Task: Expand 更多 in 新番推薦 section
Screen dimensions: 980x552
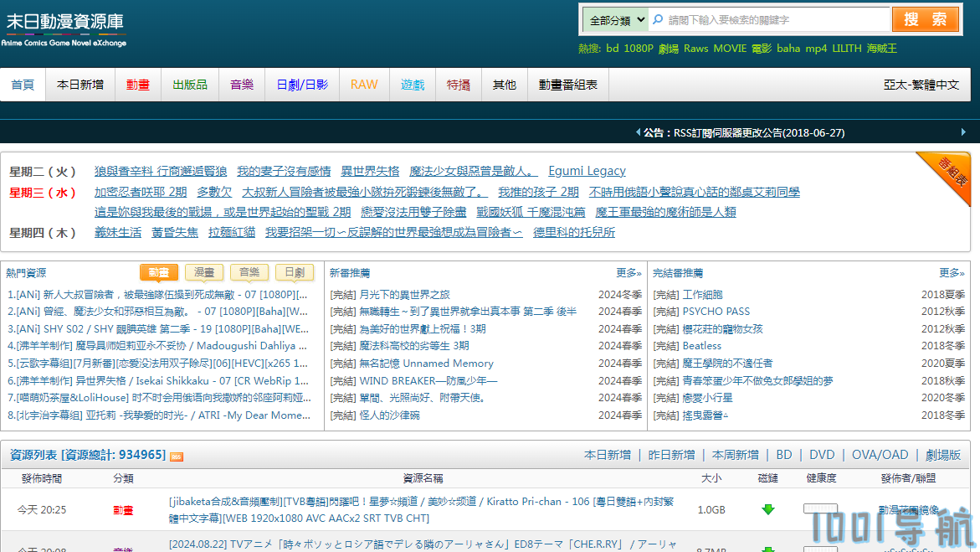Action: point(629,273)
